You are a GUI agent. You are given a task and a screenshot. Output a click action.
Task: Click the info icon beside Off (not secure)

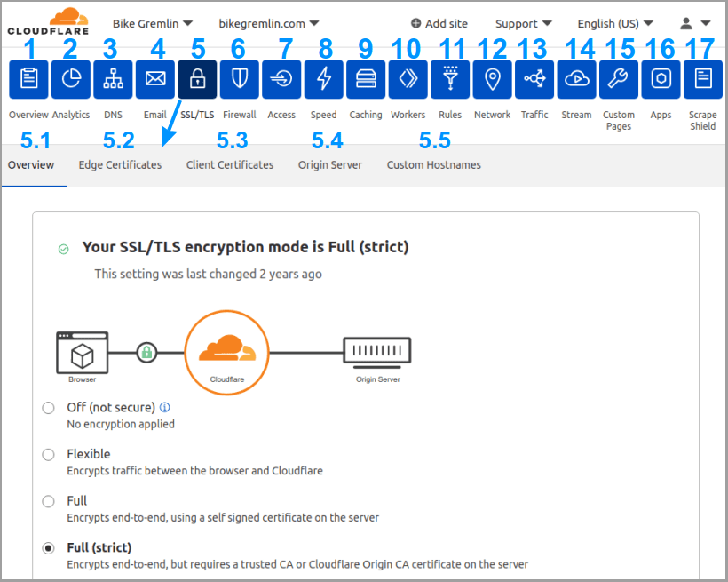tap(165, 407)
